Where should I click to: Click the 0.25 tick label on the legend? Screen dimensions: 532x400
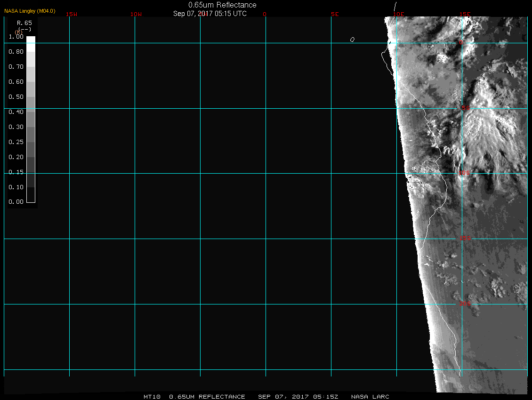(16, 142)
